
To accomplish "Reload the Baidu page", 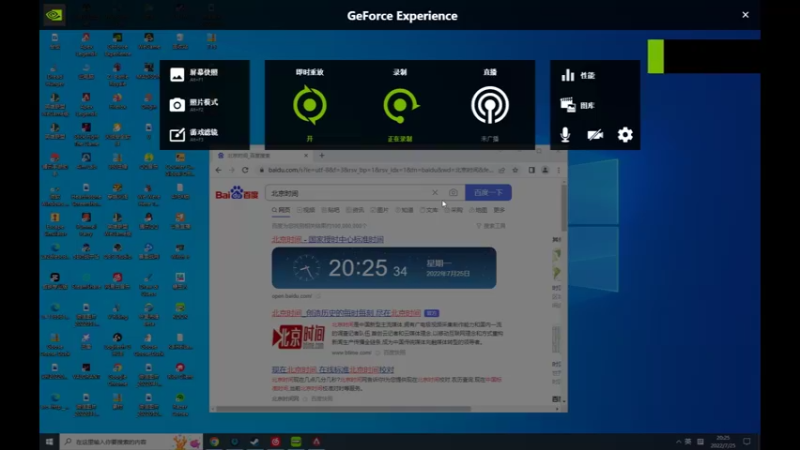I will tap(245, 170).
